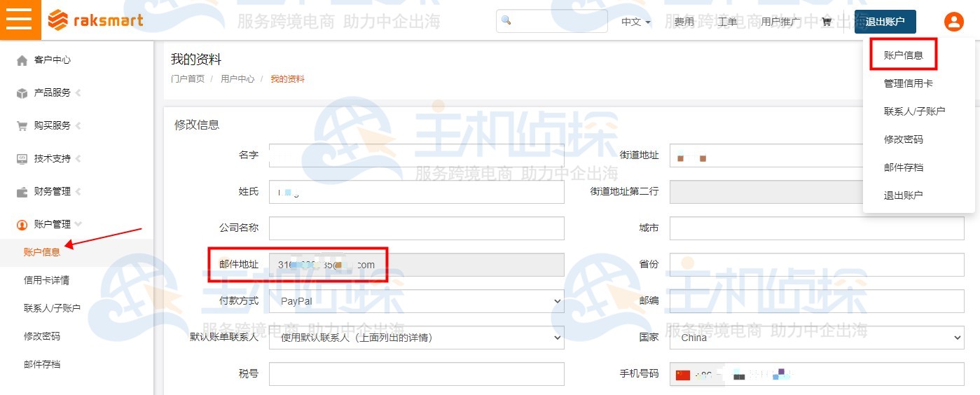Go to 门户首页 breadcrumb link
The width and height of the screenshot is (980, 395).
[x=188, y=79]
